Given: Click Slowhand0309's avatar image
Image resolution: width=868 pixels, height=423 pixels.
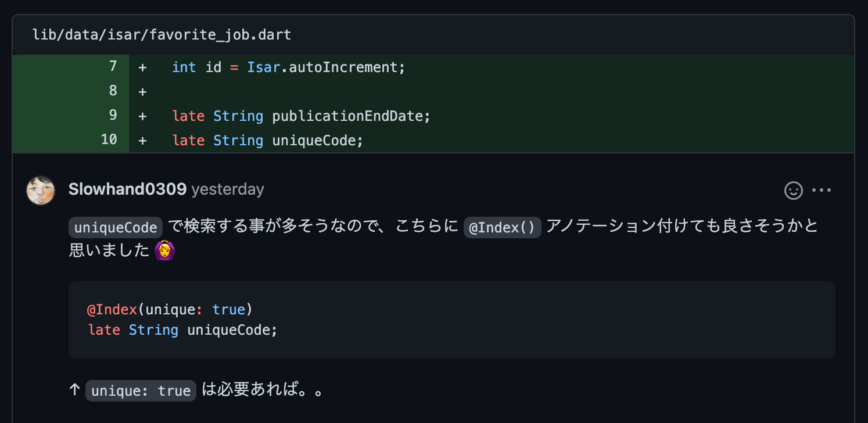Looking at the screenshot, I should coord(41,191).
